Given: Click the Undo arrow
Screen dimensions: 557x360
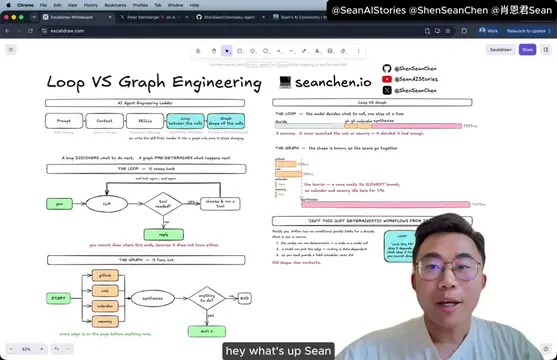Looking at the screenshot, I should [x=56, y=349].
